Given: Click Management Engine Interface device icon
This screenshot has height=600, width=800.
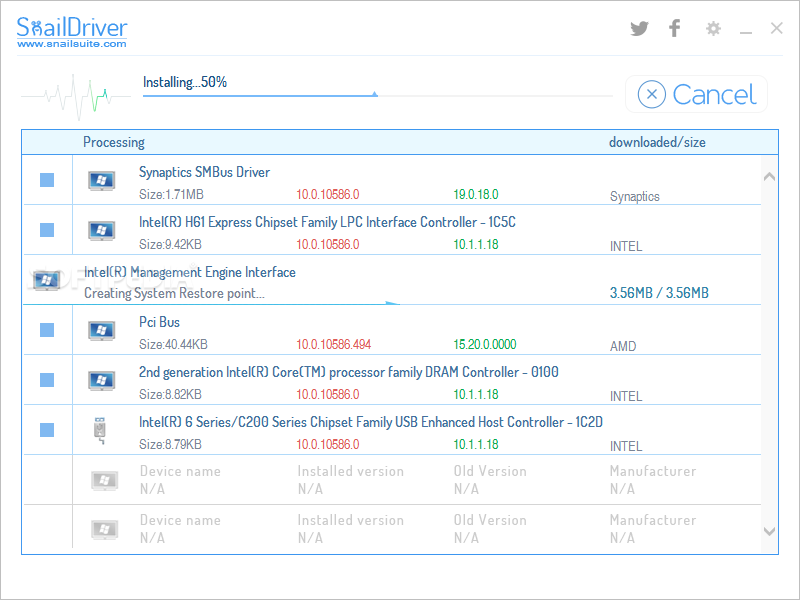Looking at the screenshot, I should (46, 280).
